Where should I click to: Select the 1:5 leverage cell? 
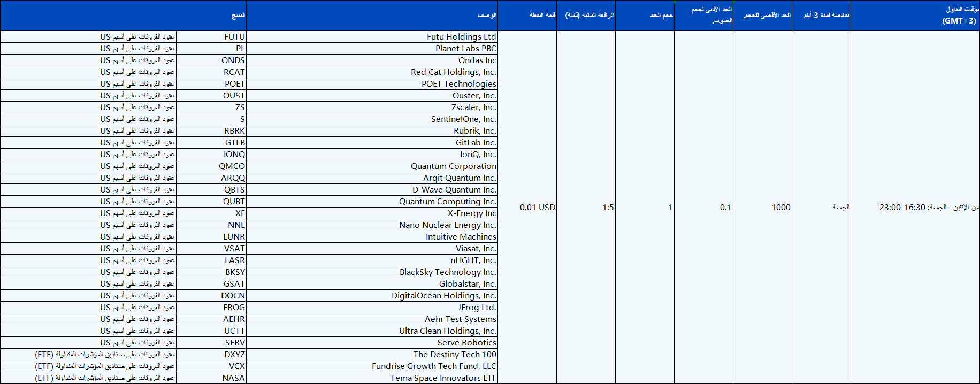pos(586,208)
